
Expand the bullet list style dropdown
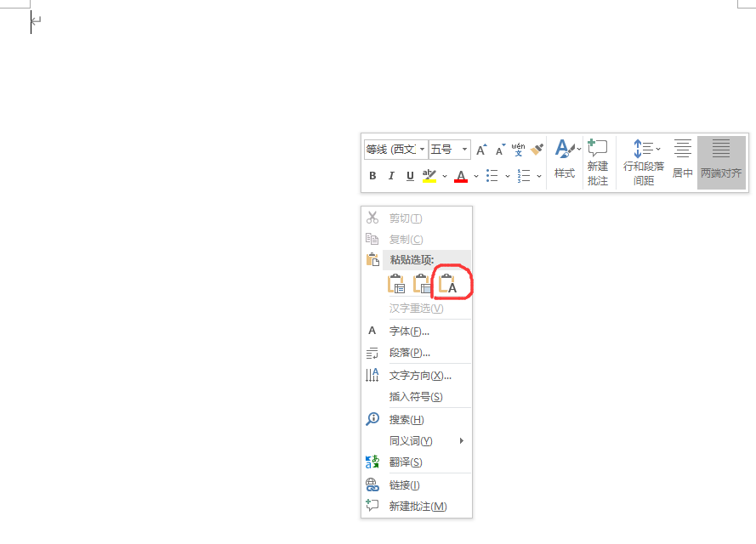507,176
